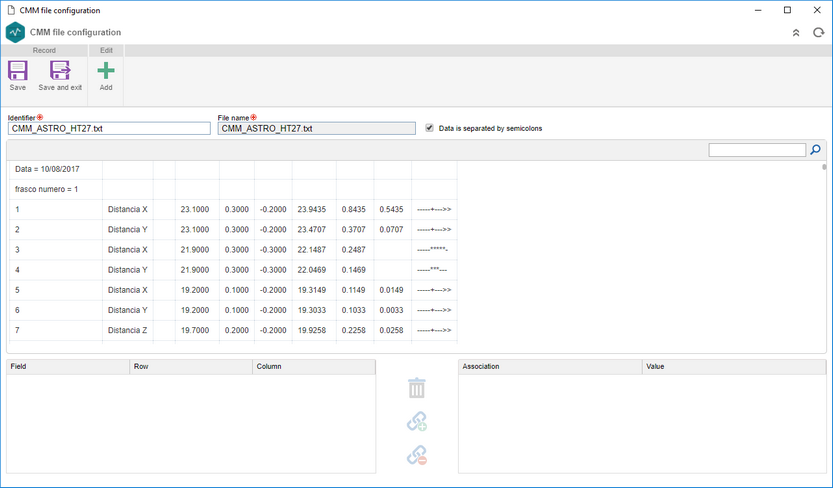Click the Field column header
This screenshot has height=488, width=833.
68,366
